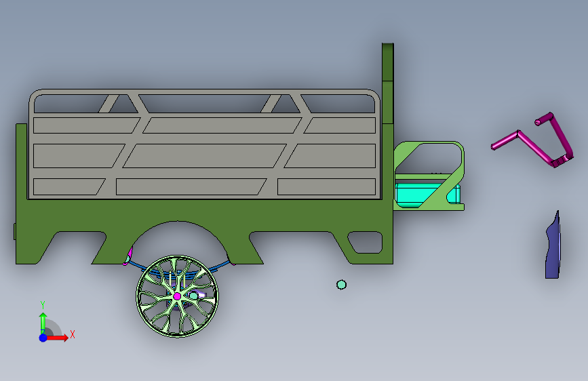Select the tall green vertical post
Image resolution: width=588 pixels, height=381 pixels.
coord(388,83)
